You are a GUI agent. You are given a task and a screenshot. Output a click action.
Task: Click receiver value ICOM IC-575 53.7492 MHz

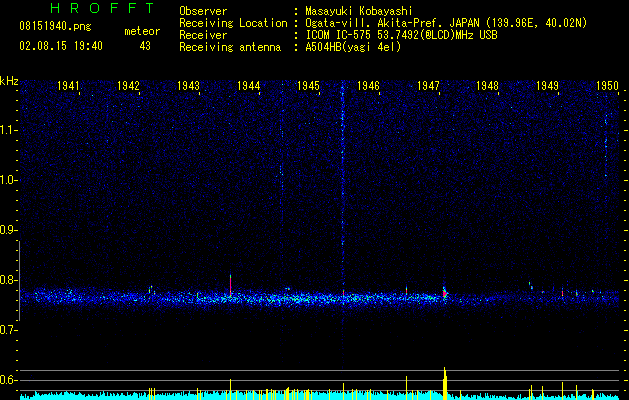click(x=401, y=35)
